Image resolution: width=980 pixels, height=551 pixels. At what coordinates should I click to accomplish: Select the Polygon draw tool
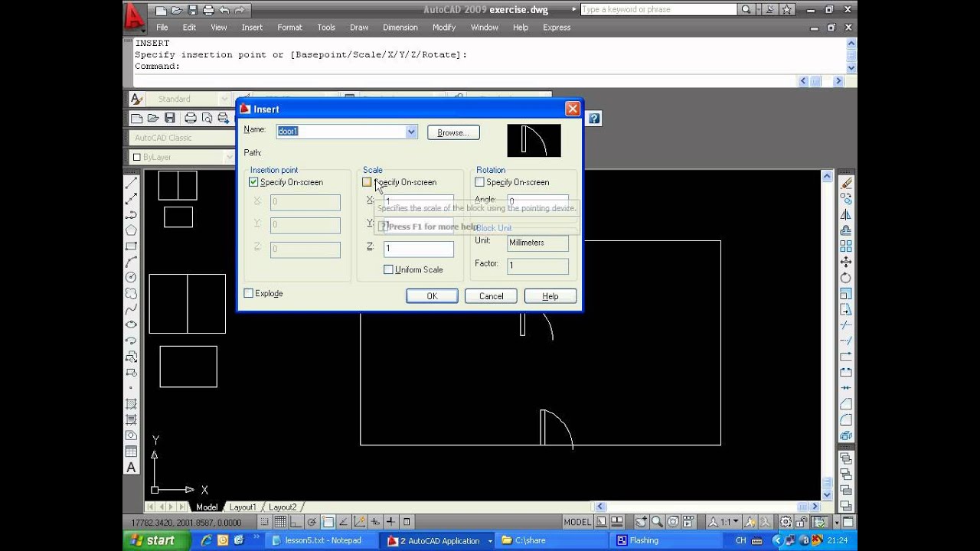(x=131, y=230)
